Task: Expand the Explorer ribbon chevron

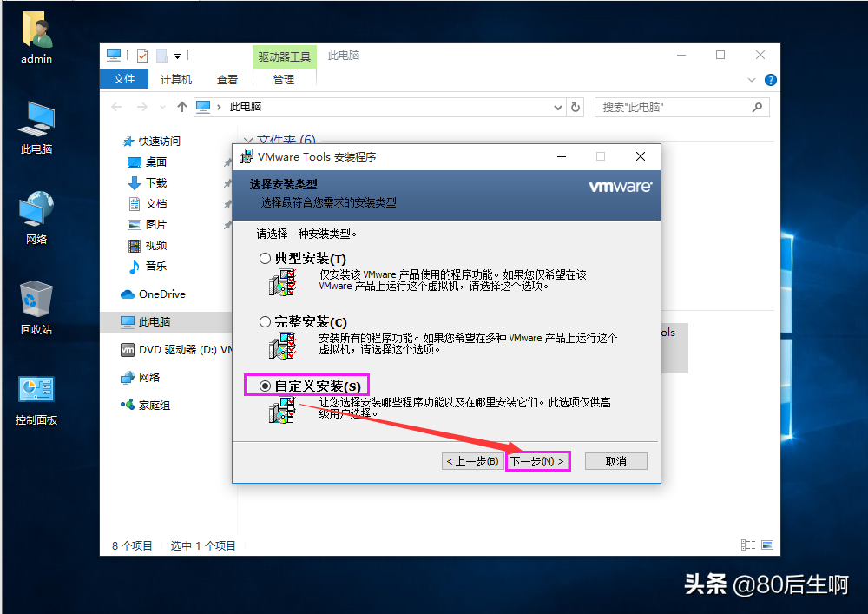Action: point(751,80)
